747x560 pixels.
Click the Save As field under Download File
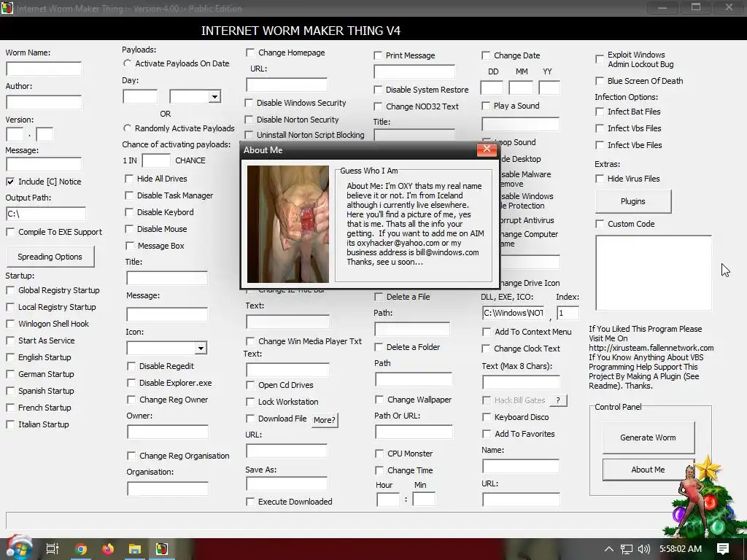click(287, 483)
